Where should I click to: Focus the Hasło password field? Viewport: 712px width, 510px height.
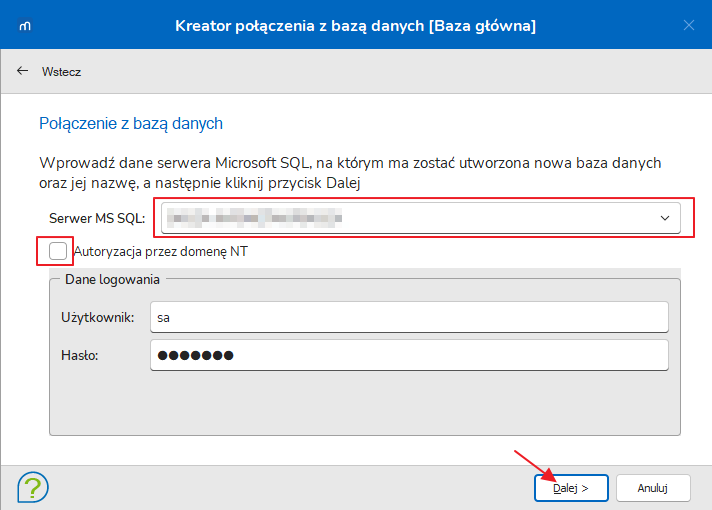coord(409,355)
